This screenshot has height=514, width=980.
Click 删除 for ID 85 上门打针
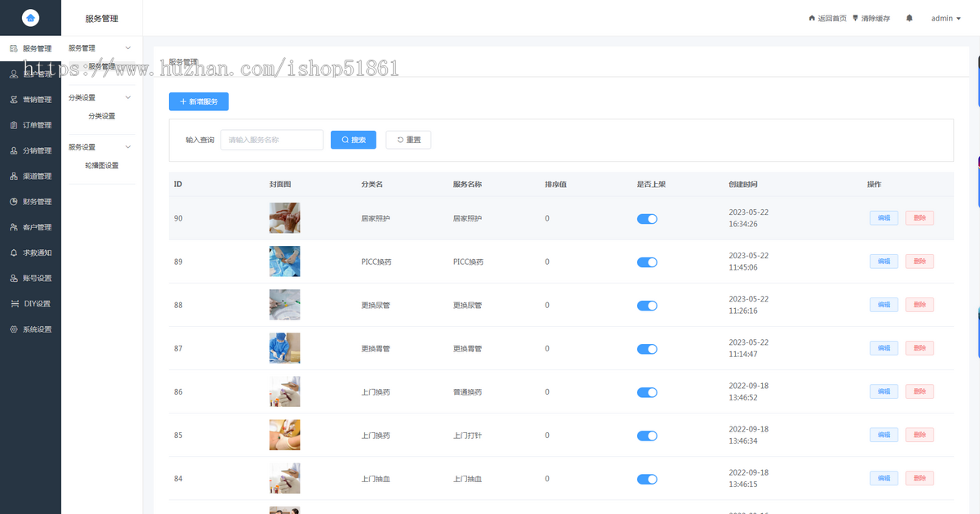coord(920,435)
